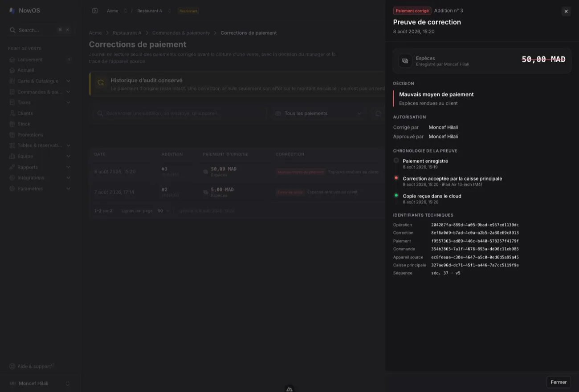This screenshot has height=392, width=579.
Task: Open the Tous les paiements filter dropdown
Action: click(x=319, y=113)
